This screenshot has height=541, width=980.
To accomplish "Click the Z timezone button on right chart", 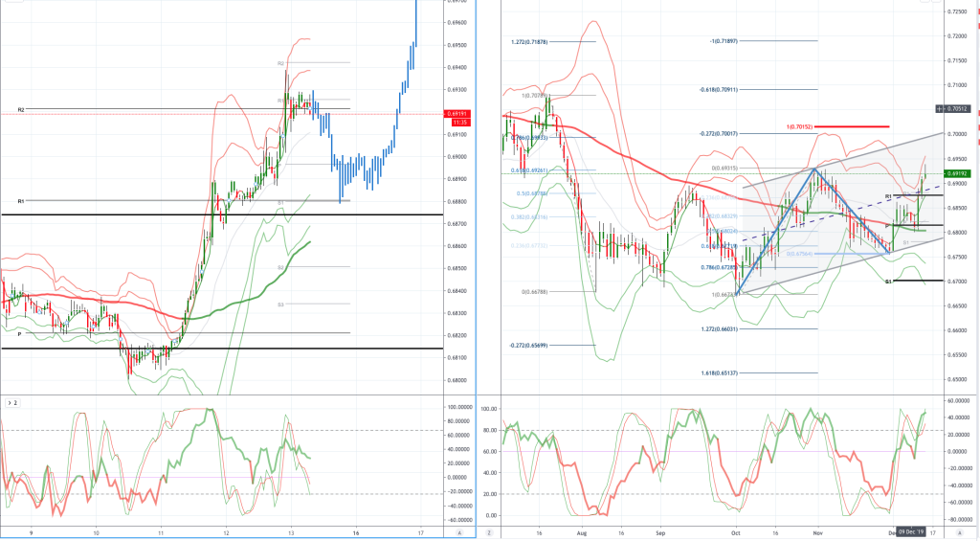I will [x=489, y=533].
